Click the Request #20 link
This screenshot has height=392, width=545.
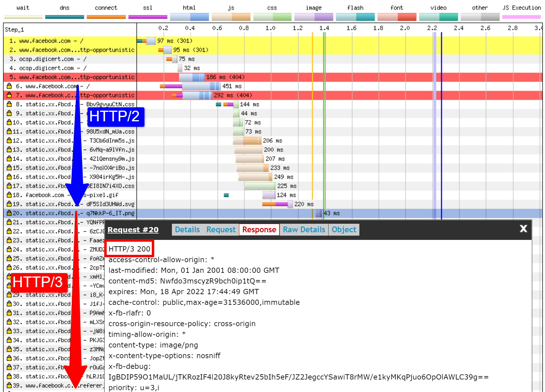pyautogui.click(x=133, y=230)
